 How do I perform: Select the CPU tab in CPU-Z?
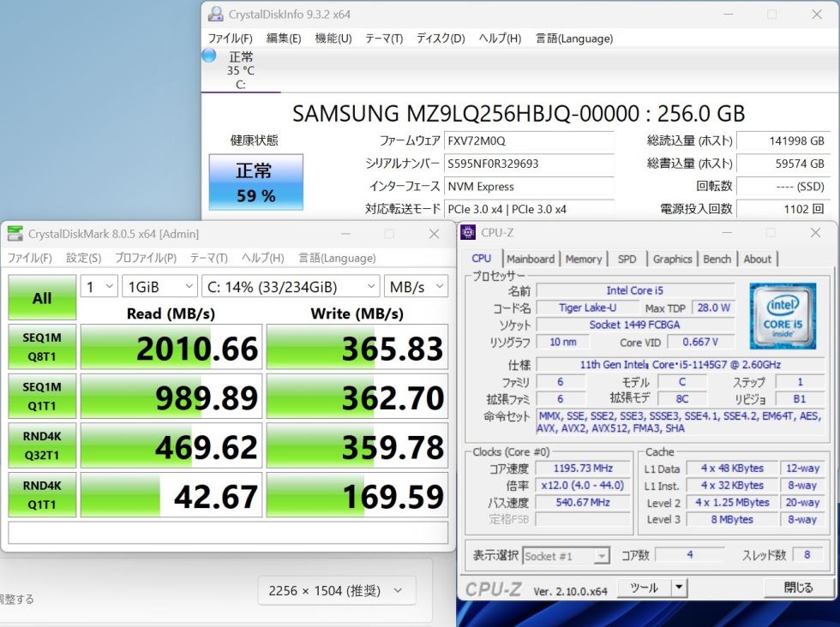coord(481,258)
